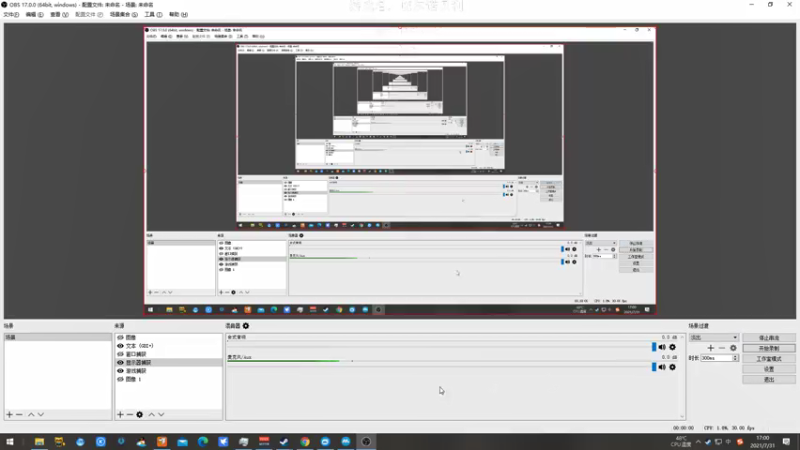Add a new source with the plus icon

click(120, 414)
